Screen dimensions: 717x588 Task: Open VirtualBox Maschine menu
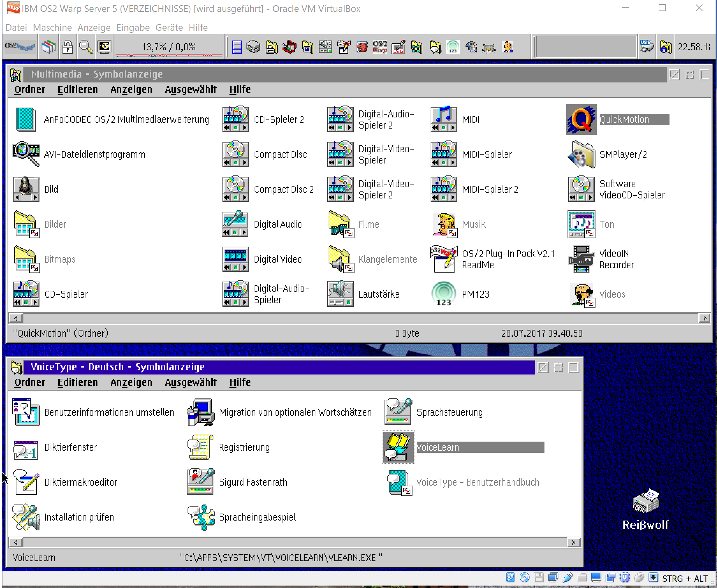[x=52, y=27]
